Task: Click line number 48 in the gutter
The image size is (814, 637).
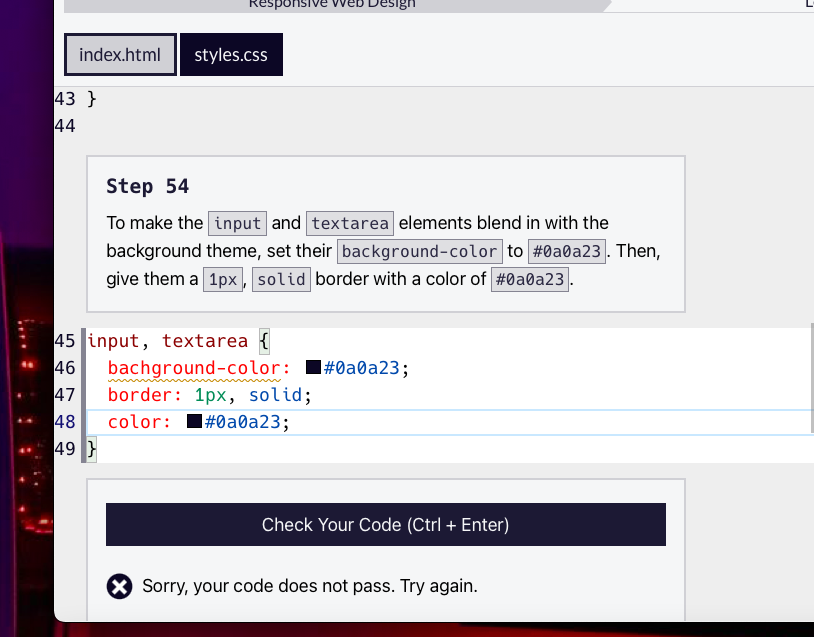Action: (65, 421)
